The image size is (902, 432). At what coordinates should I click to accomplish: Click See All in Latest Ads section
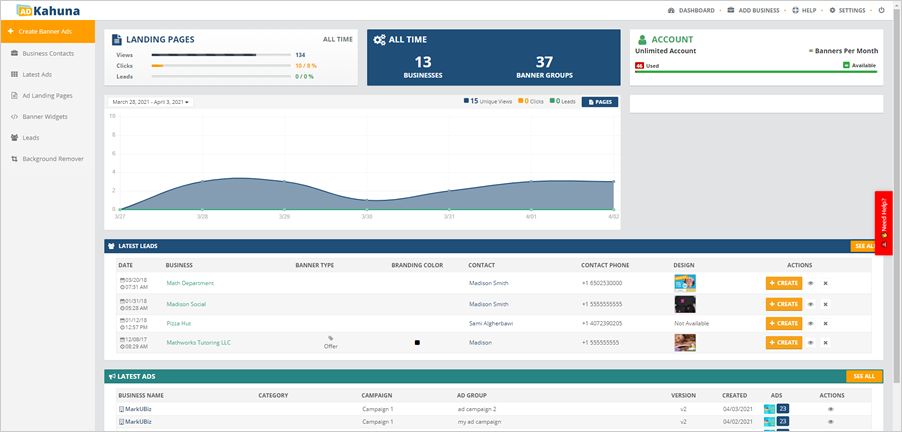[x=863, y=376]
